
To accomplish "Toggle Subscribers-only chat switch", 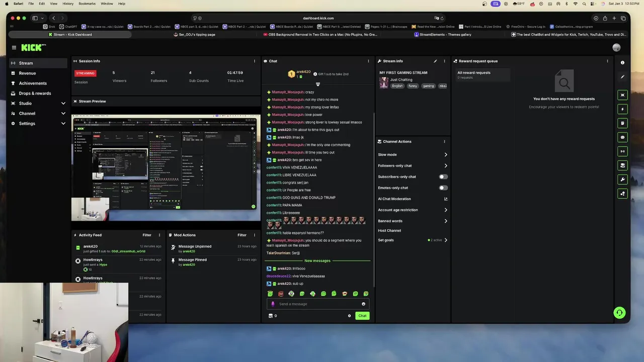I will [x=443, y=177].
